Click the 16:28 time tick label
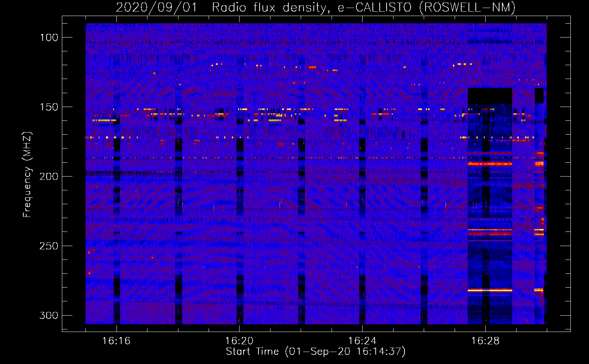The width and height of the screenshot is (589, 364). point(485,341)
